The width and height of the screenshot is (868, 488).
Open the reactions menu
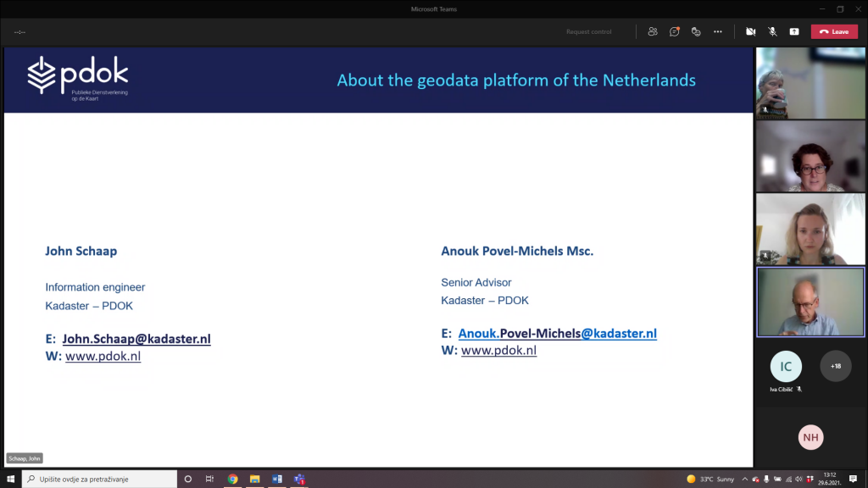[696, 31]
